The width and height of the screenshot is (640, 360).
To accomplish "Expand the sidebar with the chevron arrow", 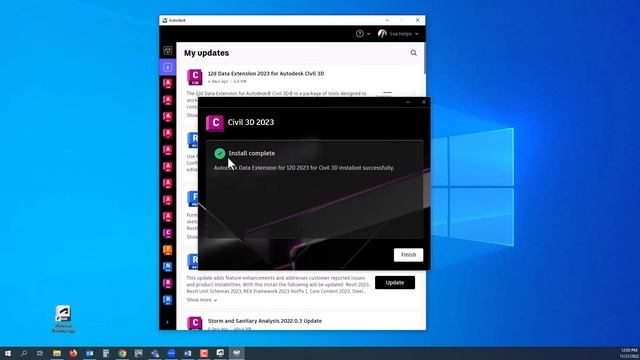I will tap(167, 322).
